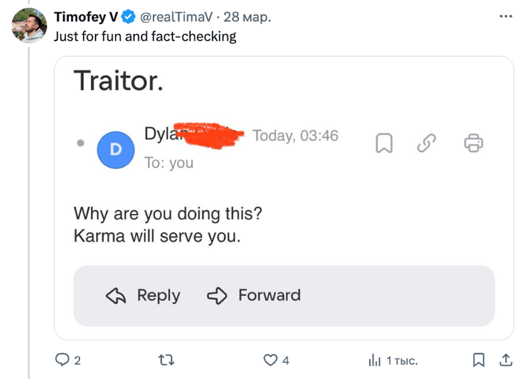Screen dimensions: 521x379
Task: Click the email bookmark flag icon
Action: point(384,143)
